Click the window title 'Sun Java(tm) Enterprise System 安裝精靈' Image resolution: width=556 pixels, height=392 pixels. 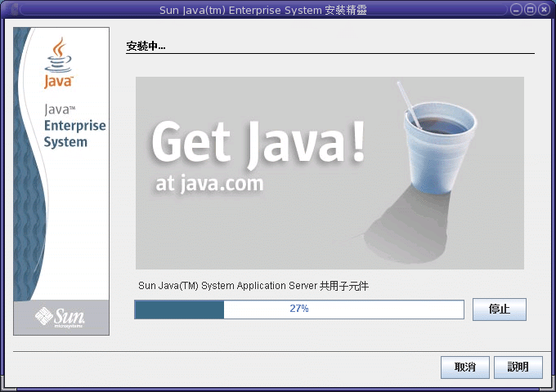tap(263, 10)
